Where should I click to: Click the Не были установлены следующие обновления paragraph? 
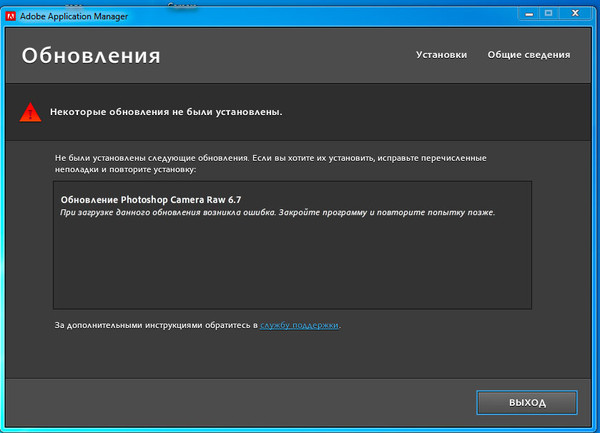pyautogui.click(x=271, y=163)
